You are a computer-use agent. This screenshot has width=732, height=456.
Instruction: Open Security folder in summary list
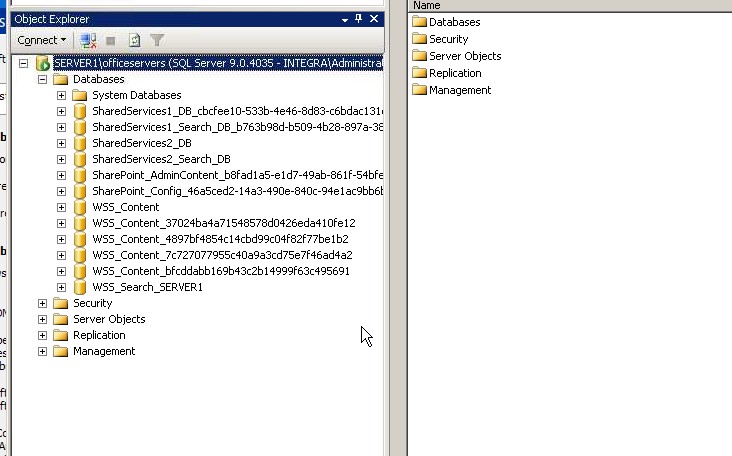pos(440,39)
